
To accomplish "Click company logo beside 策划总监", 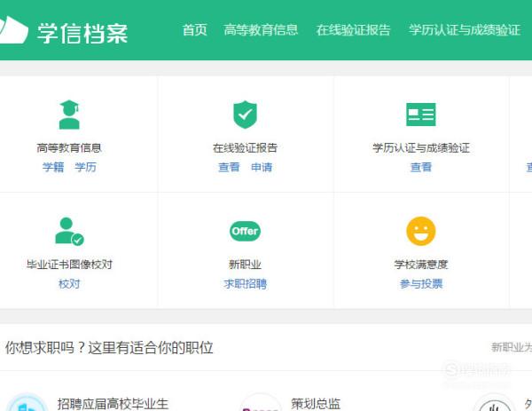I will 261,402.
